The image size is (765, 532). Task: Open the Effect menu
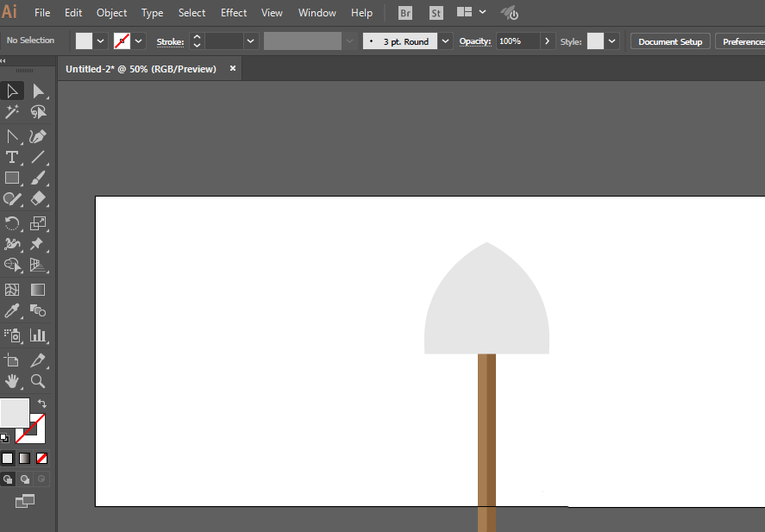234,13
